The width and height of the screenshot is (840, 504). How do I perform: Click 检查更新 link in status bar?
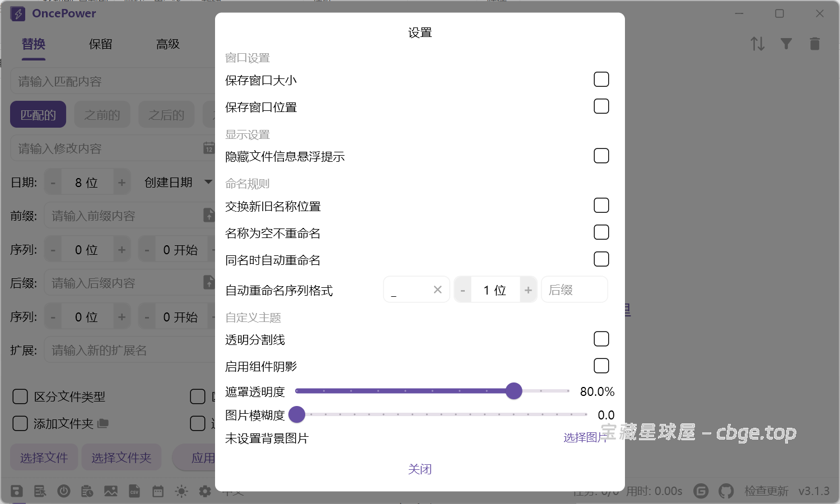(766, 491)
